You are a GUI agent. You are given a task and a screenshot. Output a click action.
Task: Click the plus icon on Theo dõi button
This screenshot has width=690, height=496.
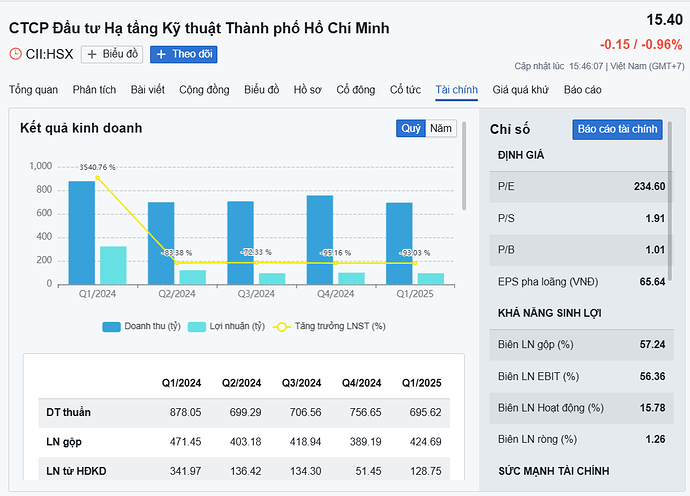tap(161, 54)
